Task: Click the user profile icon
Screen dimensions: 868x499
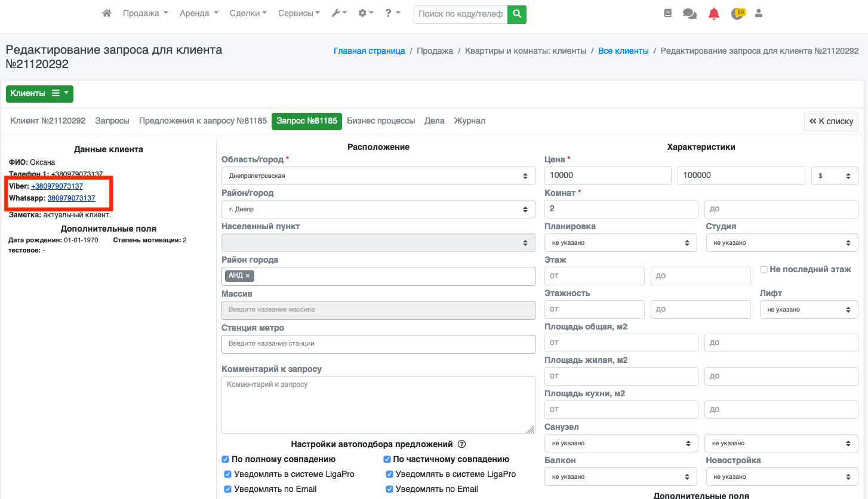Action: pyautogui.click(x=759, y=13)
